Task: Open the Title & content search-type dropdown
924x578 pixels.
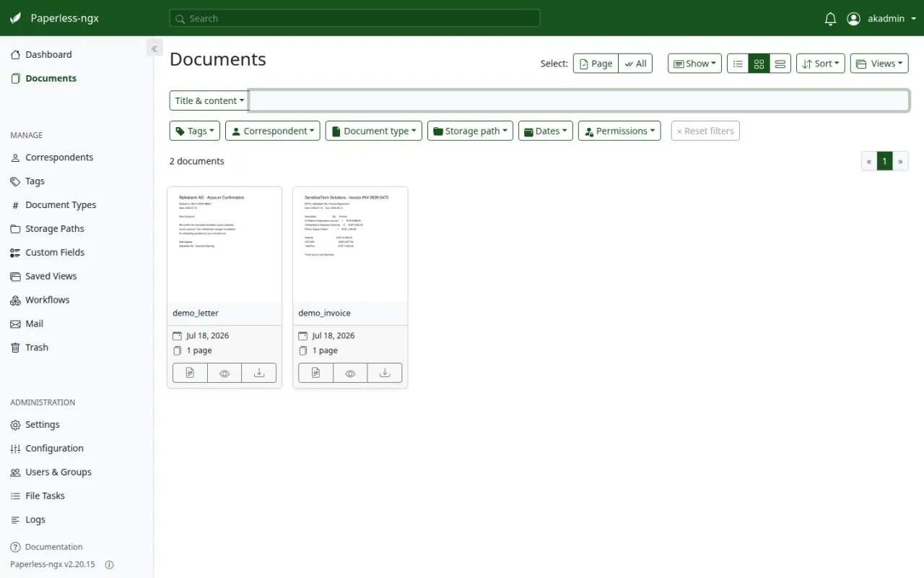Action: click(x=209, y=100)
